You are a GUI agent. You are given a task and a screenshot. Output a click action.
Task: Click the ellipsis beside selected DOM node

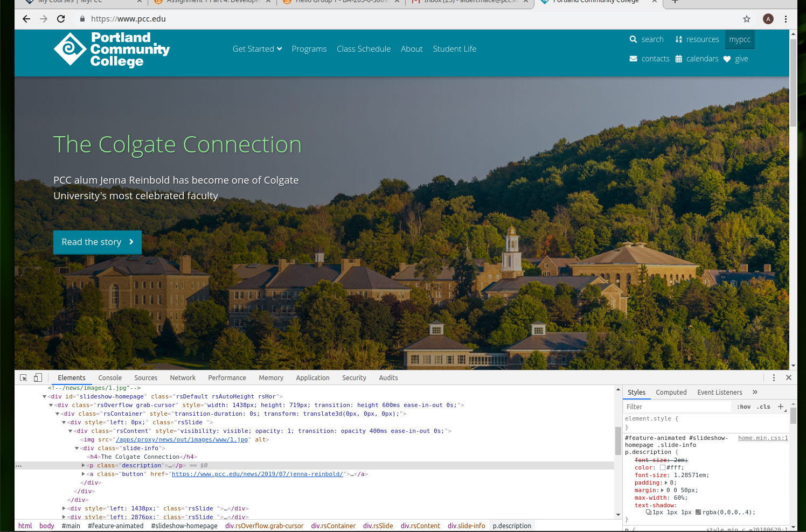pos(18,466)
